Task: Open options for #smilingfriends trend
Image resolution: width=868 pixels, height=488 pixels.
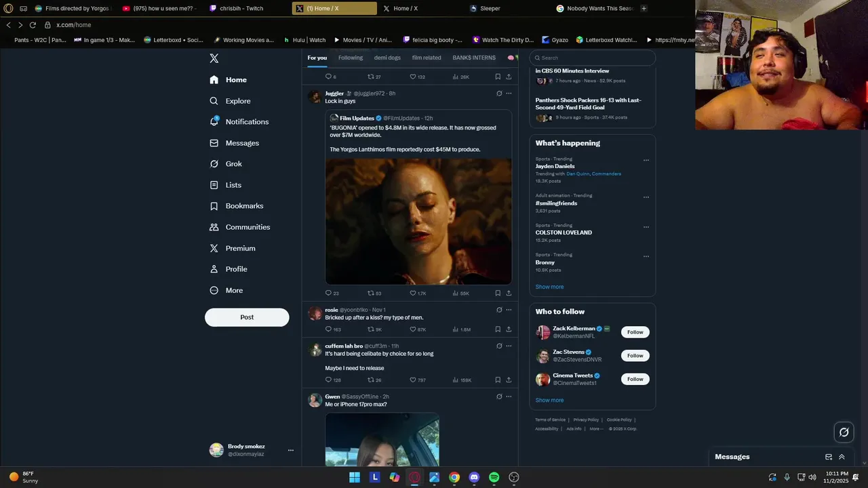Action: coord(646,197)
